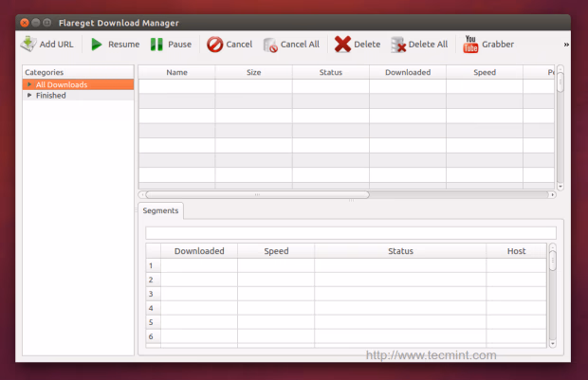Sort downloads by Size column header

click(254, 72)
